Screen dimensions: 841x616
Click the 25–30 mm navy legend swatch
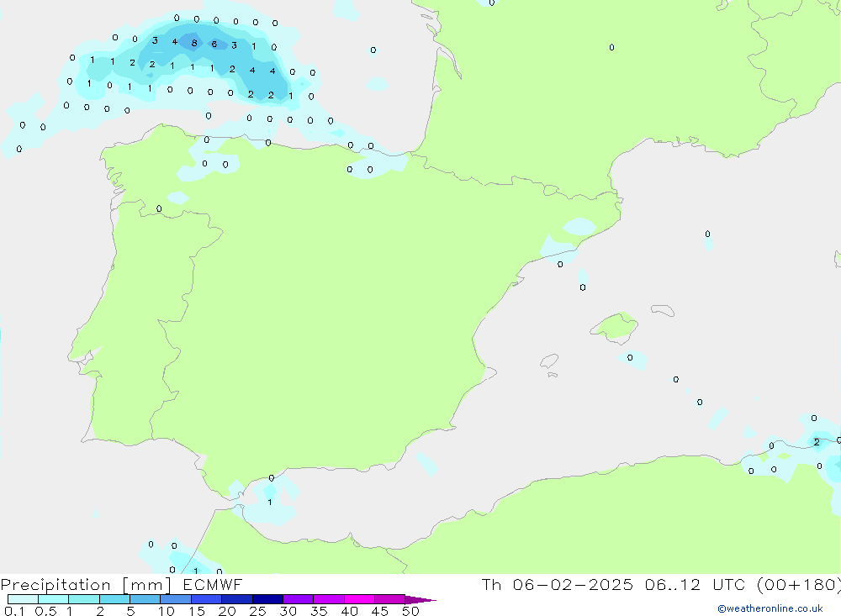tap(267, 599)
